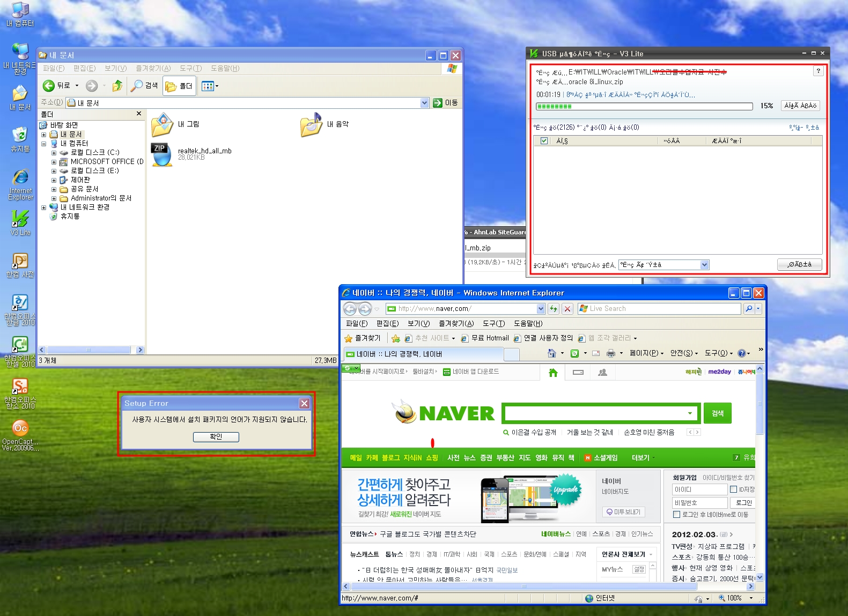Select 휴지통 in the folder tree
Viewport: 848px width, 616px height.
70,217
